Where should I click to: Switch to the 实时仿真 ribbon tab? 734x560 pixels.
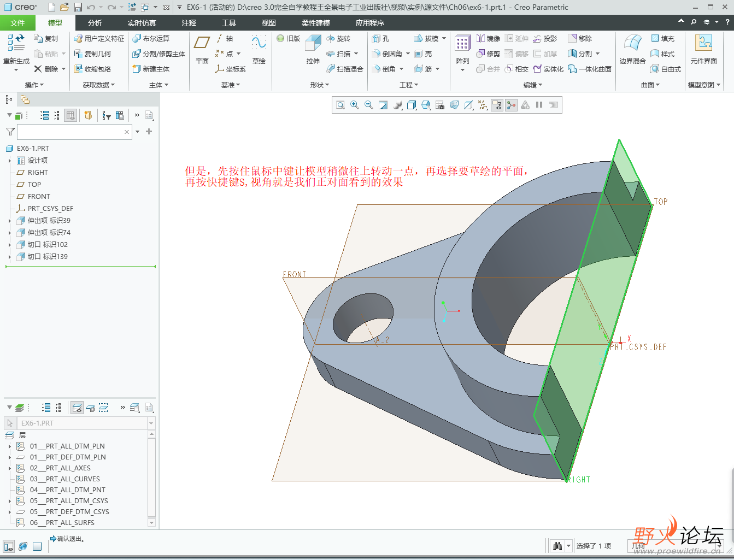click(x=142, y=22)
